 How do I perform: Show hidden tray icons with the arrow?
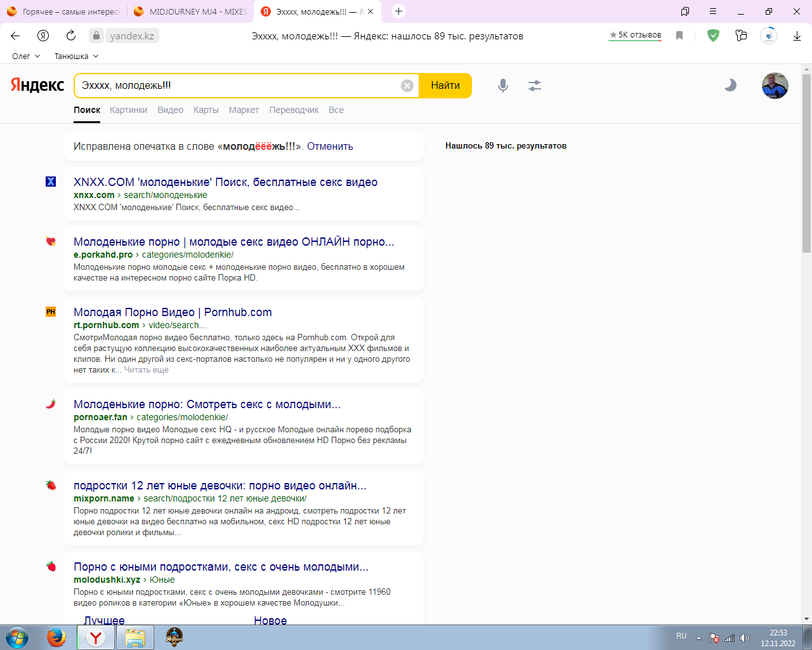[x=698, y=638]
